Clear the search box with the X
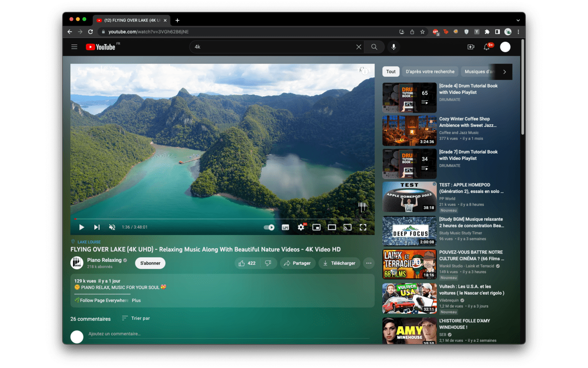 pyautogui.click(x=359, y=47)
